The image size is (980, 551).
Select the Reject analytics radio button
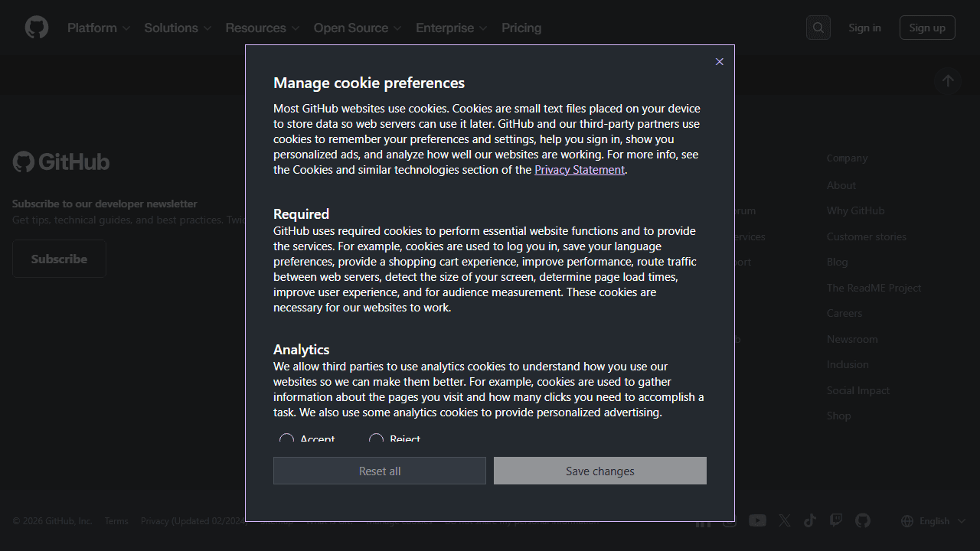pyautogui.click(x=376, y=439)
